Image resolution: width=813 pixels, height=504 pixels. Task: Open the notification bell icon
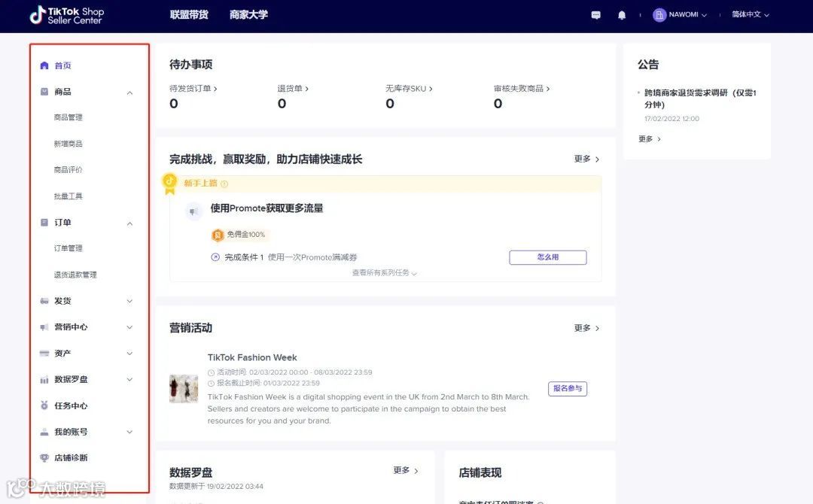pyautogui.click(x=622, y=15)
